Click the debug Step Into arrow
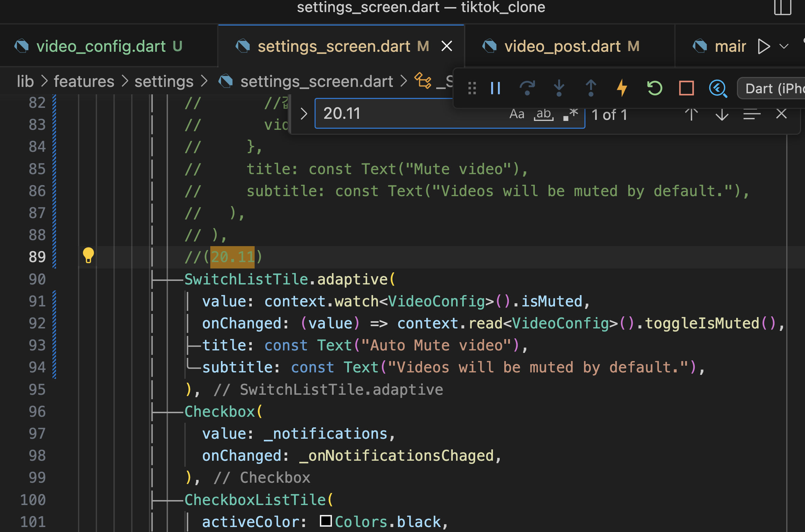Viewport: 805px width, 532px height. point(559,88)
